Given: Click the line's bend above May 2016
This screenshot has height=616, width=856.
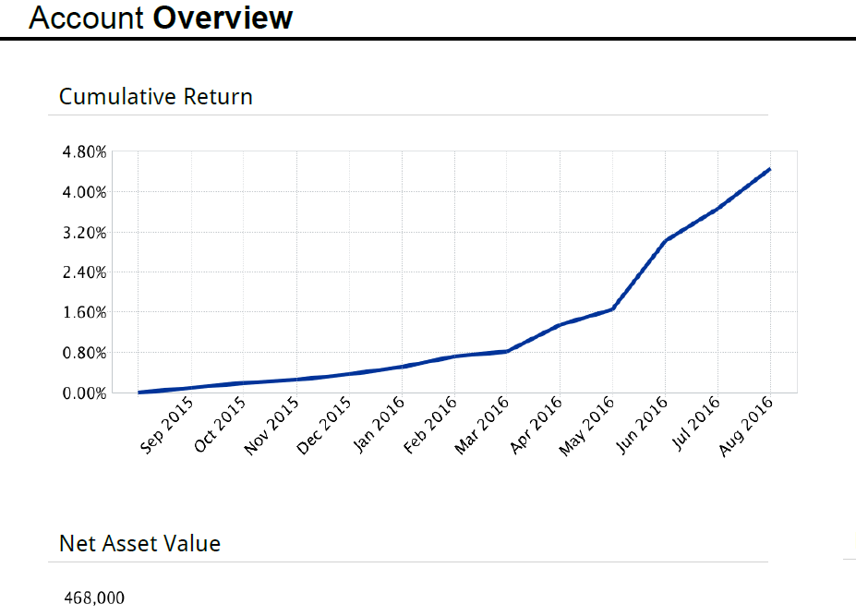Looking at the screenshot, I should point(612,308).
